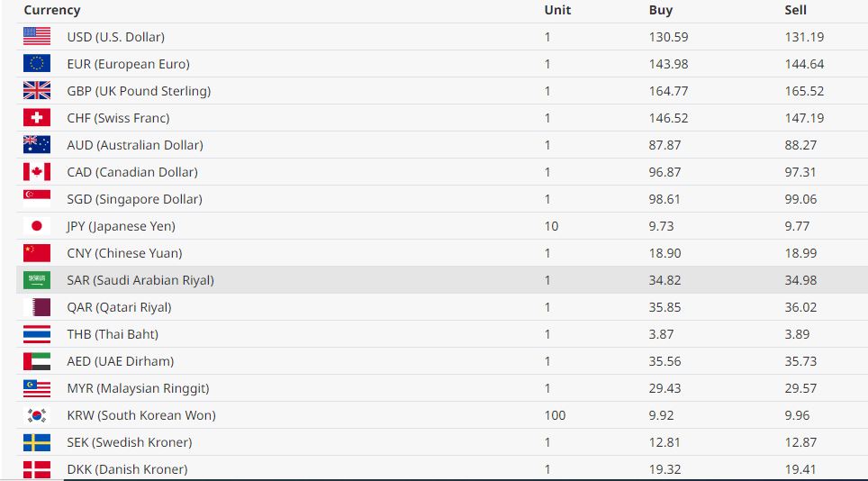
Task: Click the SGD (Singapore Dollar) label
Action: (134, 199)
